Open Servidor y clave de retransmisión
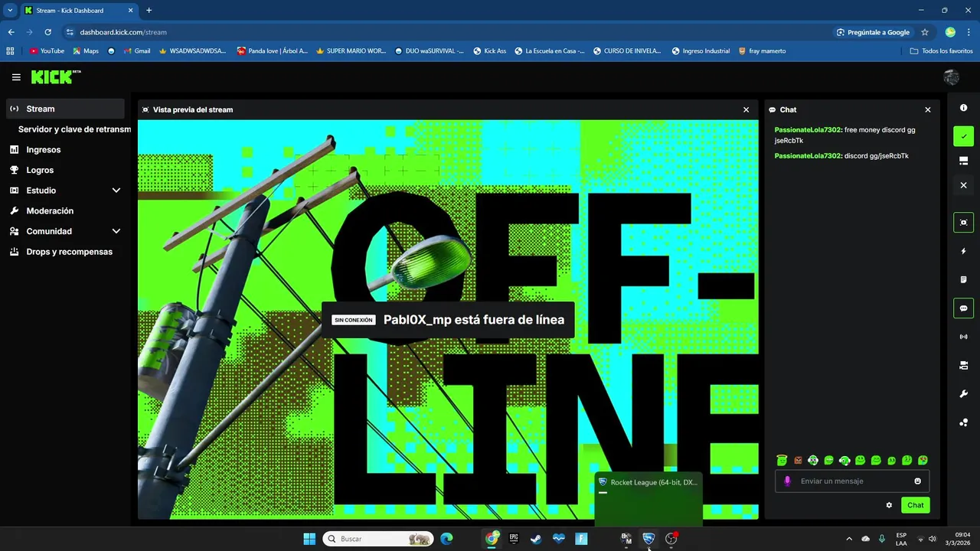The width and height of the screenshot is (980, 551). tap(74, 129)
